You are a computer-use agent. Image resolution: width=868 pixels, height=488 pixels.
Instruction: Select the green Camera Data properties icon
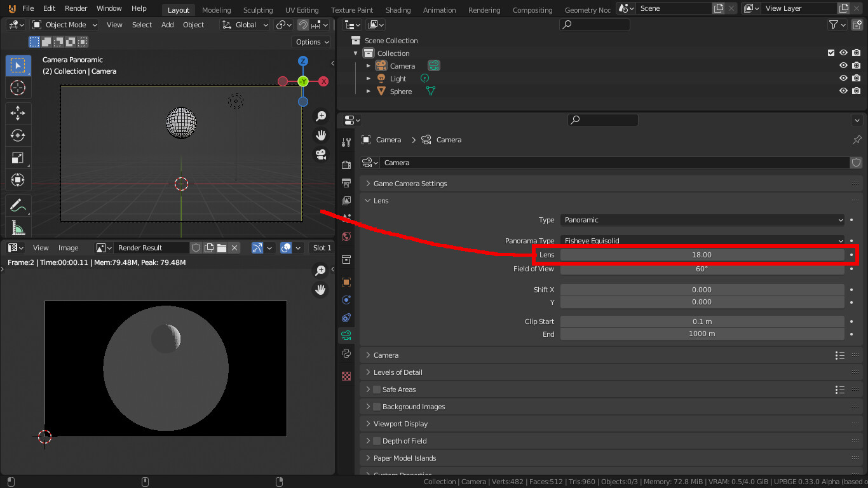(x=346, y=335)
